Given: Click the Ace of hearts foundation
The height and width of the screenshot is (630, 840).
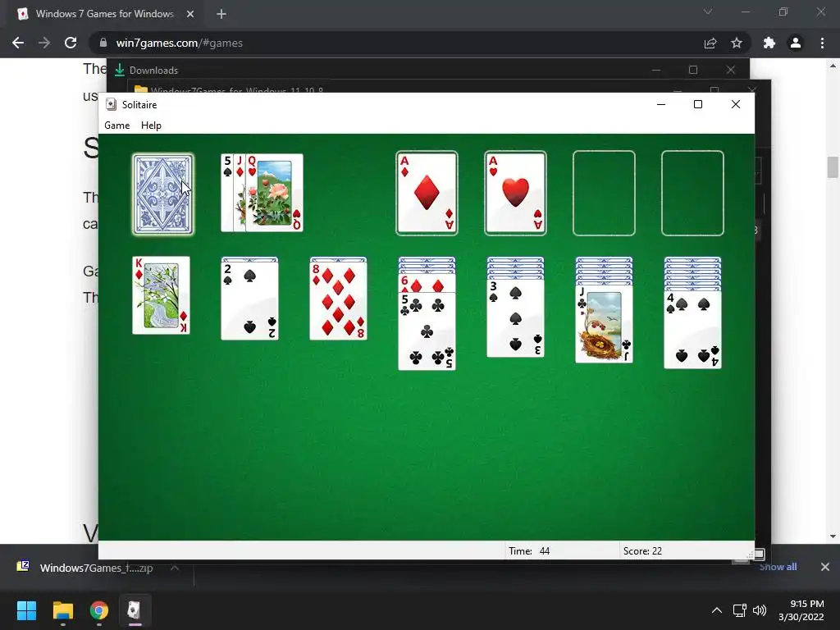Looking at the screenshot, I should (x=515, y=193).
